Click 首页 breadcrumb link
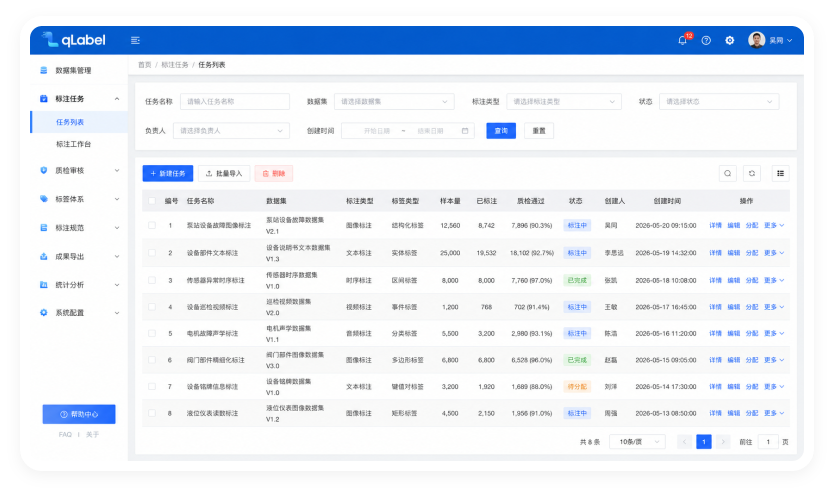Viewport: 834px width, 495px height. pyautogui.click(x=145, y=65)
